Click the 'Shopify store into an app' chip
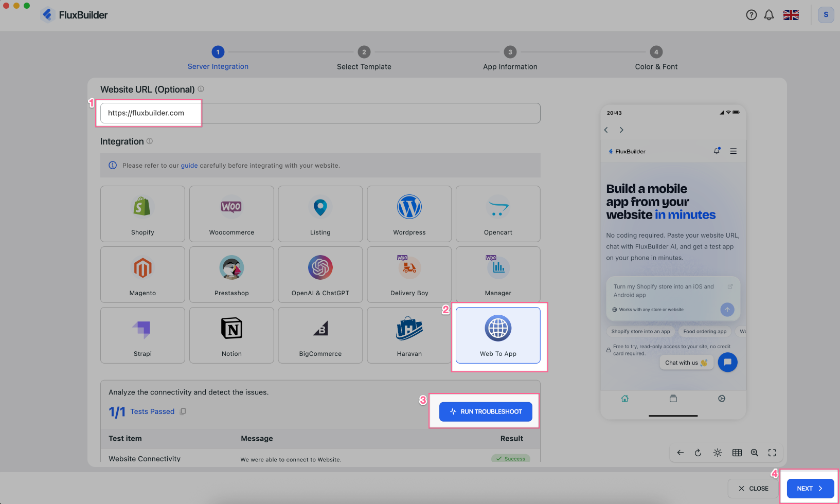The height and width of the screenshot is (504, 840). point(640,332)
